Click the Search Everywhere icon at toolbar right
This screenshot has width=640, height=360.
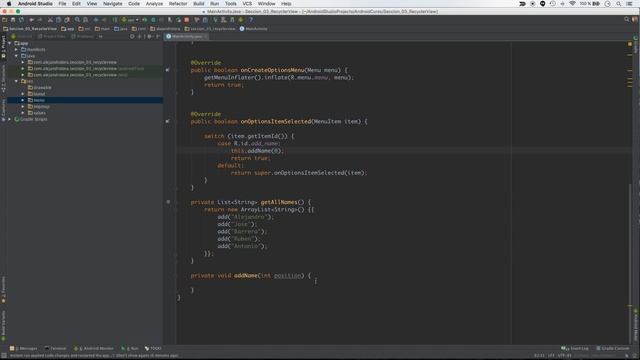coord(627,19)
